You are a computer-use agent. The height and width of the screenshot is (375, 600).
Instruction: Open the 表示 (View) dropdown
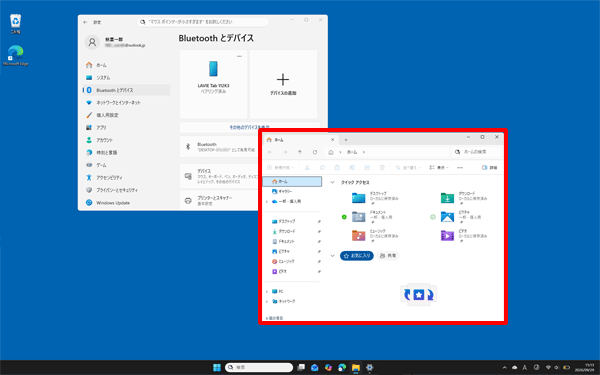[439, 168]
